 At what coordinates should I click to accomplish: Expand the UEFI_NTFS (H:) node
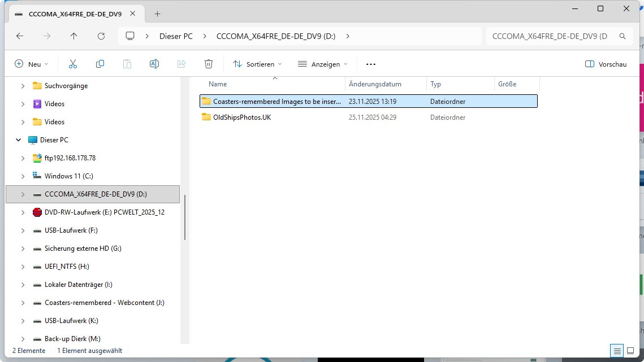pos(23,267)
